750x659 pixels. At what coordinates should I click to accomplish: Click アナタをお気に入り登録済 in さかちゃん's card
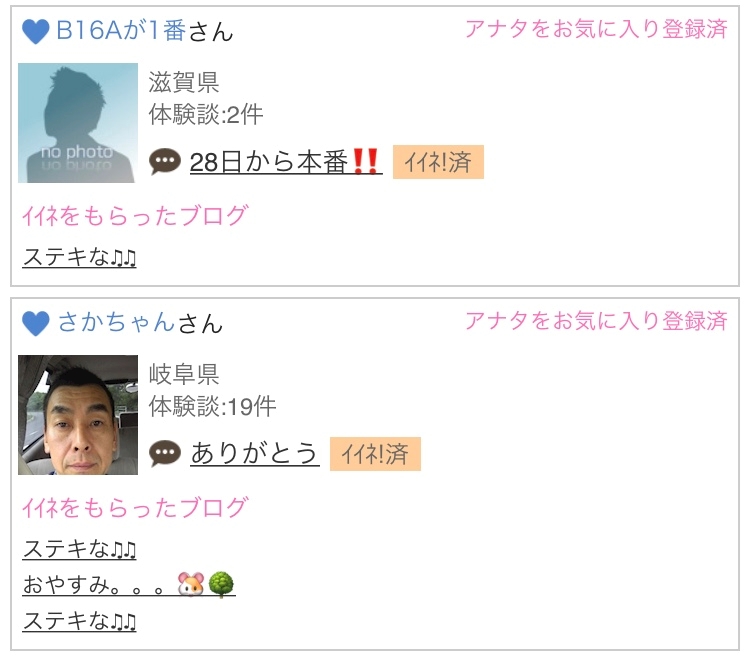pyautogui.click(x=596, y=321)
